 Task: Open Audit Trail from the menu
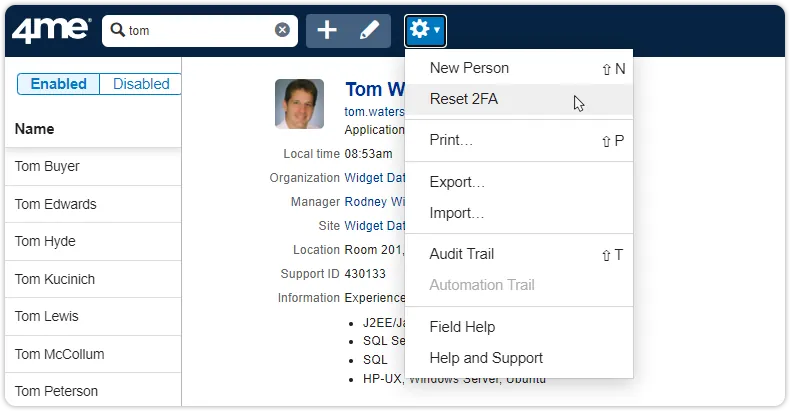(x=519, y=254)
